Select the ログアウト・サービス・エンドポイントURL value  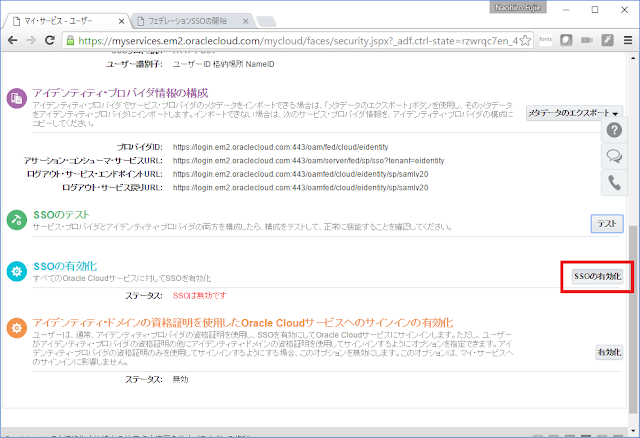(300, 174)
